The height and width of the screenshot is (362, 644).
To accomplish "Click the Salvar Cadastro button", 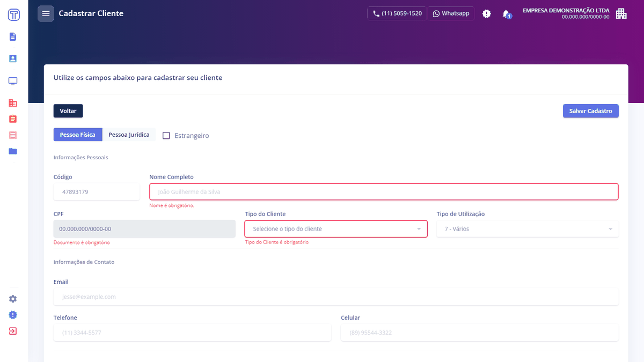I will tap(591, 111).
